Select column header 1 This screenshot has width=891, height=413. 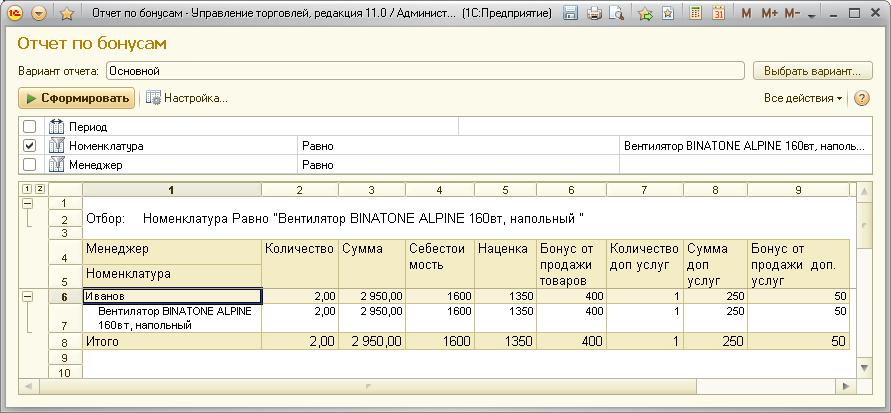(x=172, y=190)
